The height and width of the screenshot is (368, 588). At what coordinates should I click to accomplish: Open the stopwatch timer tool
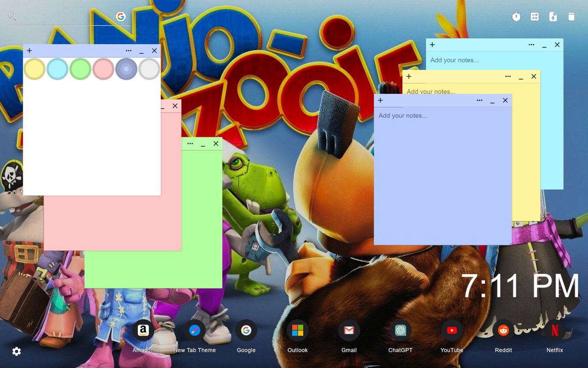point(516,17)
